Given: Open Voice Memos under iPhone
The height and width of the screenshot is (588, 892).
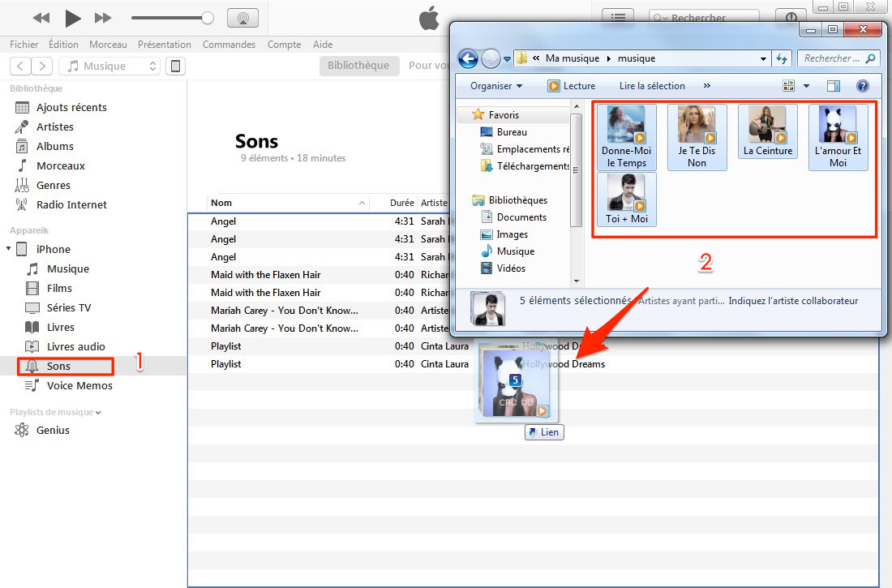Looking at the screenshot, I should coord(79,385).
